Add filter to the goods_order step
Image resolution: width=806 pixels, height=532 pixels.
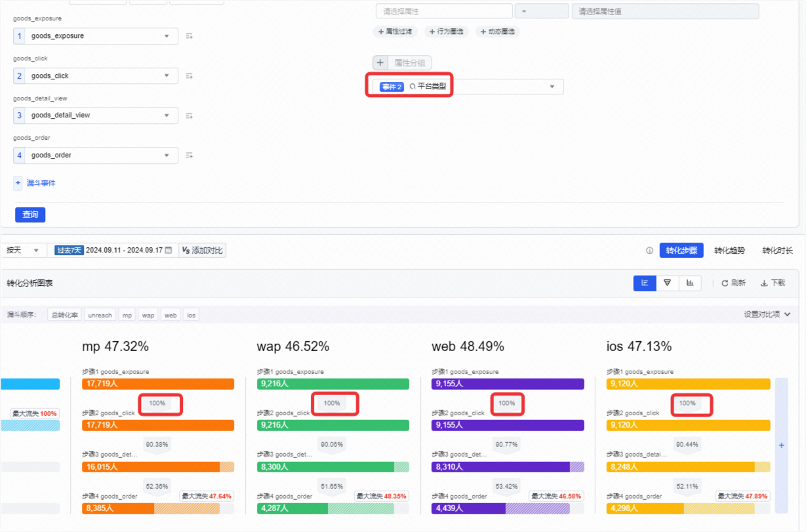(189, 155)
